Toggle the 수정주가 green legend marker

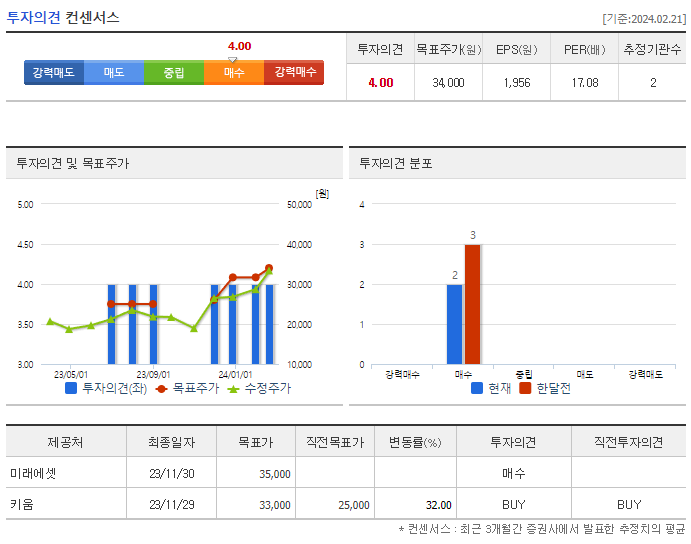coord(233,389)
